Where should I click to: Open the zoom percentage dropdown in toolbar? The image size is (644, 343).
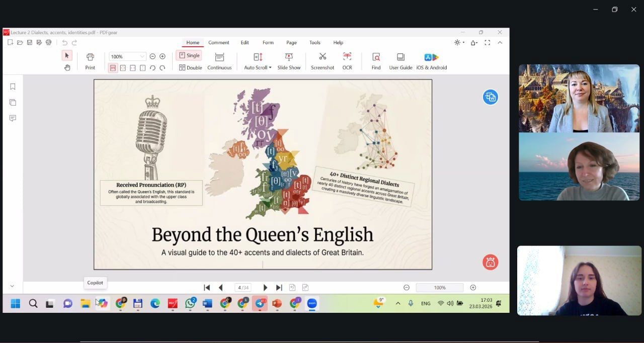(x=142, y=57)
